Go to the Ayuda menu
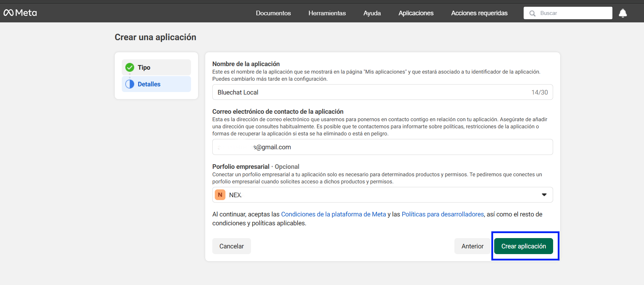This screenshot has width=644, height=285. pos(372,13)
